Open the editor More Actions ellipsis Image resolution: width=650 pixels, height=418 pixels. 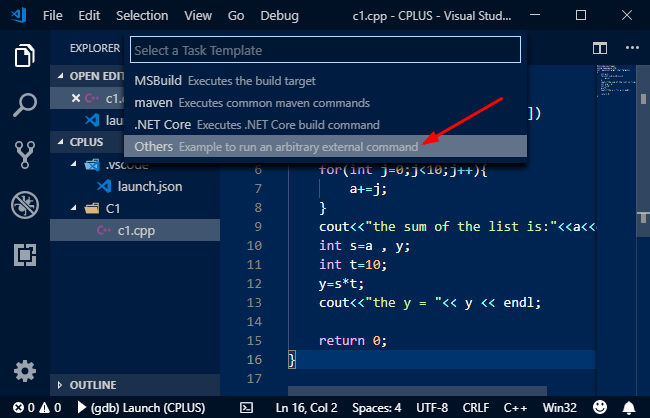(x=632, y=48)
